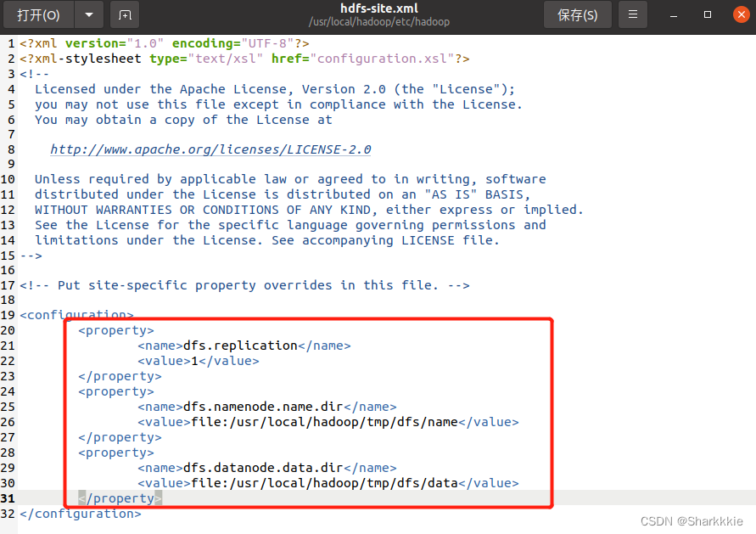Click the tmp/dfs/data value line
The width and height of the screenshot is (756, 534).
click(328, 483)
